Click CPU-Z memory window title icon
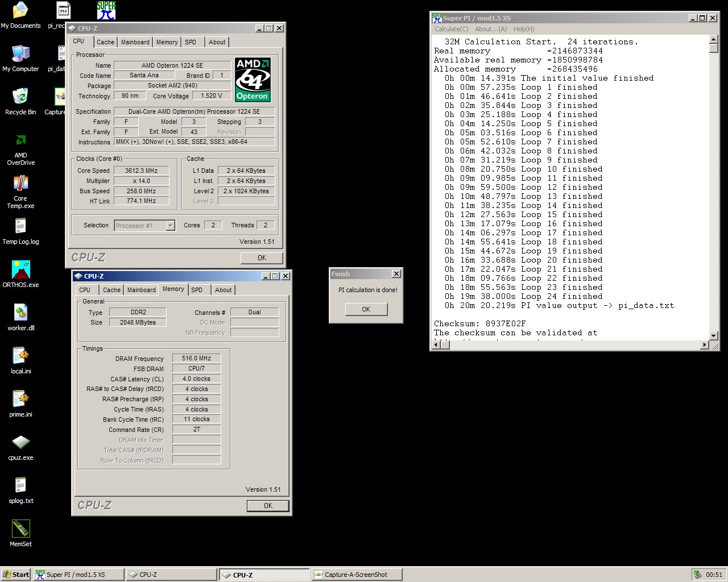Image resolution: width=728 pixels, height=582 pixels. pyautogui.click(x=78, y=276)
